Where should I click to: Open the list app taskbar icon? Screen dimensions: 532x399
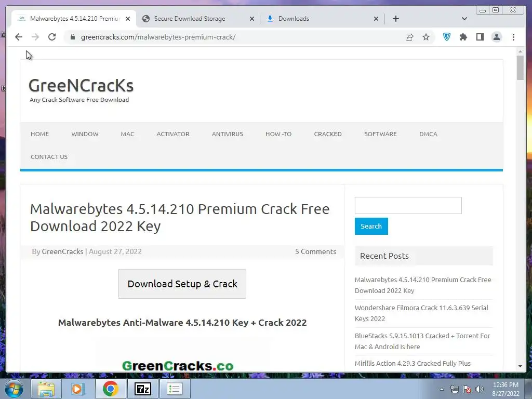coord(175,389)
